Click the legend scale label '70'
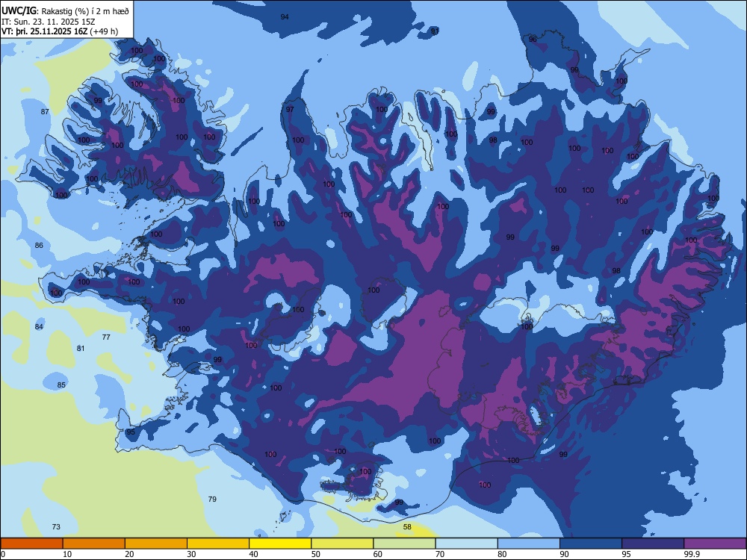 tap(440, 554)
